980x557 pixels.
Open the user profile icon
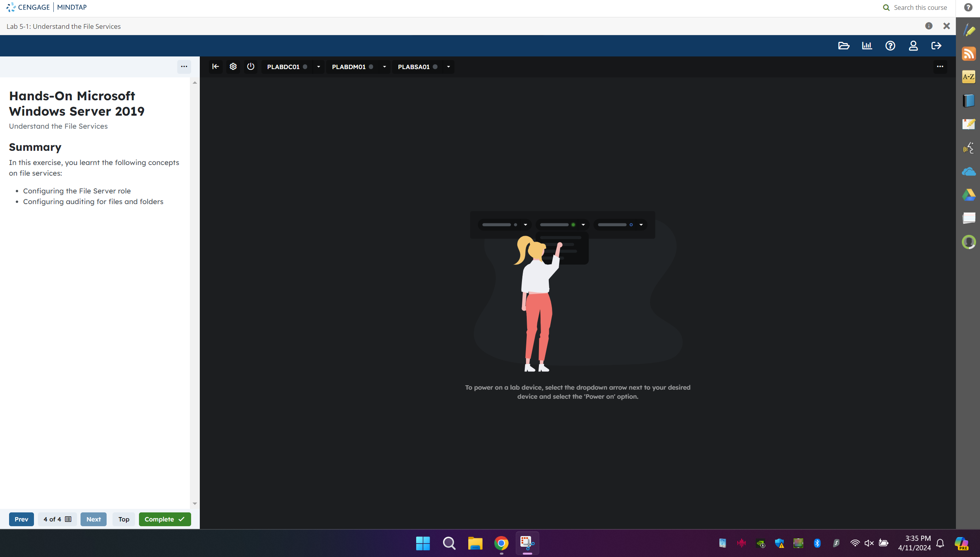click(913, 46)
